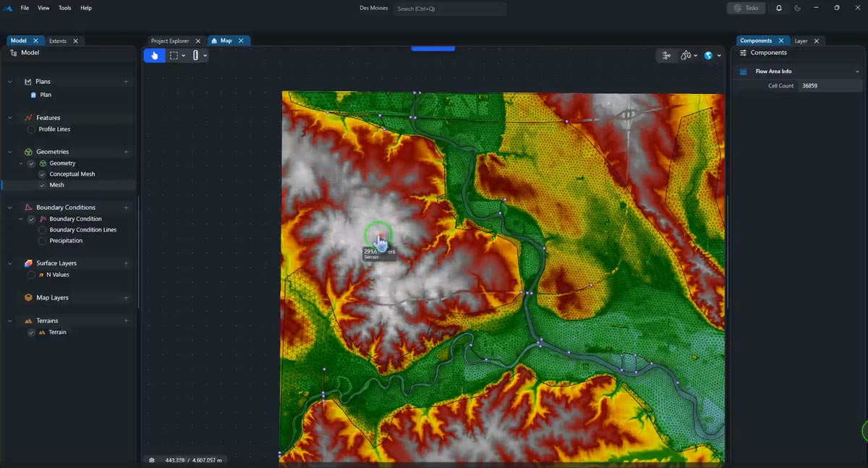Add a new terrain with plus icon
Screen dimensions: 868x468
tap(126, 320)
